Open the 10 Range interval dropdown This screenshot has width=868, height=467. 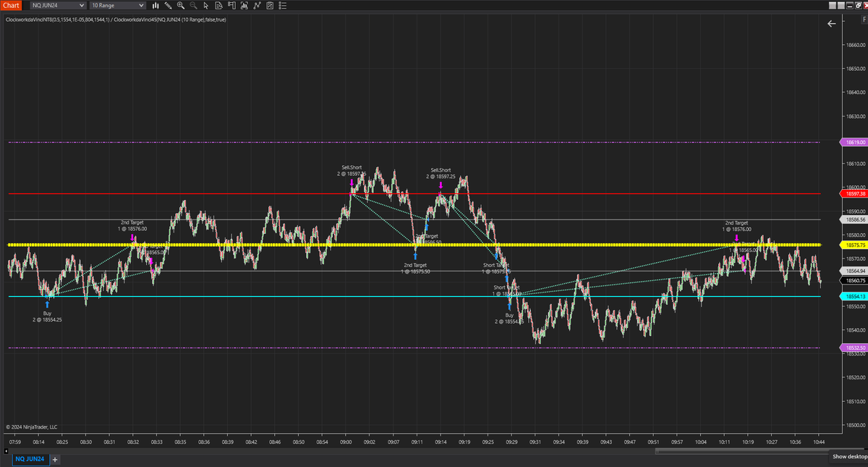click(116, 5)
